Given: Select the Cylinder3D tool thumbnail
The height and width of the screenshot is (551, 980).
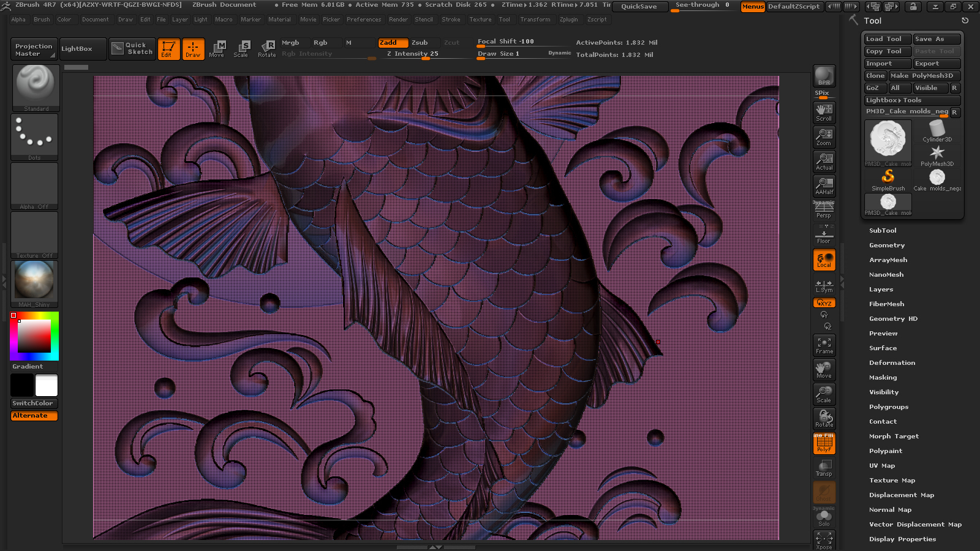Looking at the screenshot, I should coord(937,131).
